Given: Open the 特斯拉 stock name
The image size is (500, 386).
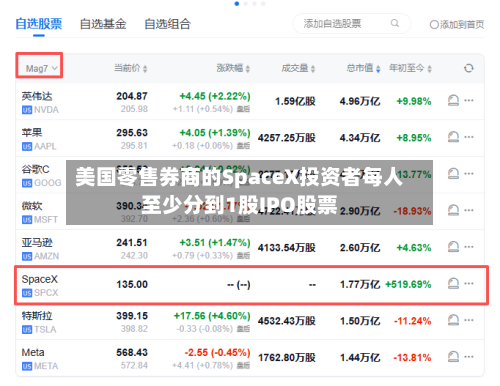Looking at the screenshot, I should [x=37, y=316].
